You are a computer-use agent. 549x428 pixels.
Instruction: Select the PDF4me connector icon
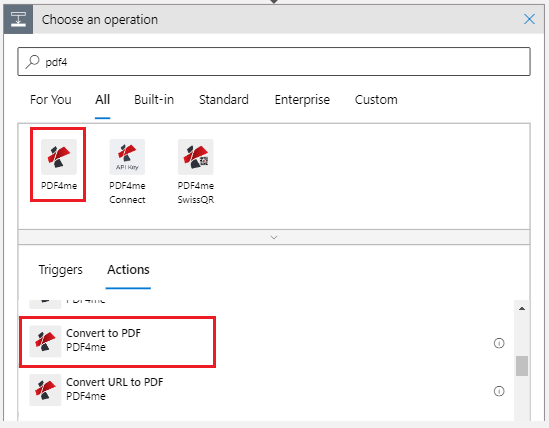tap(59, 157)
